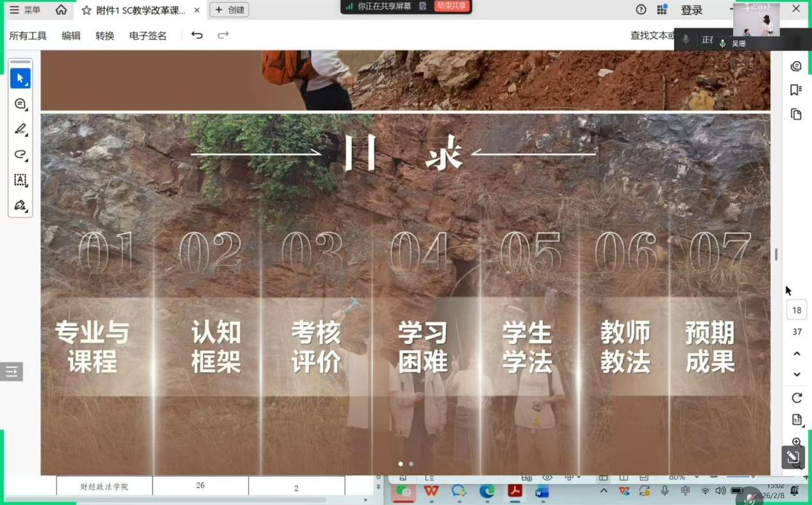Click the highlighter pen tool
Viewport: 812px width, 505px height.
20,129
